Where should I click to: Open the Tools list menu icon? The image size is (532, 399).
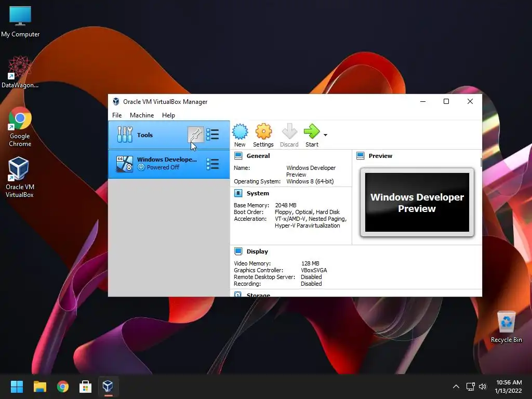212,135
